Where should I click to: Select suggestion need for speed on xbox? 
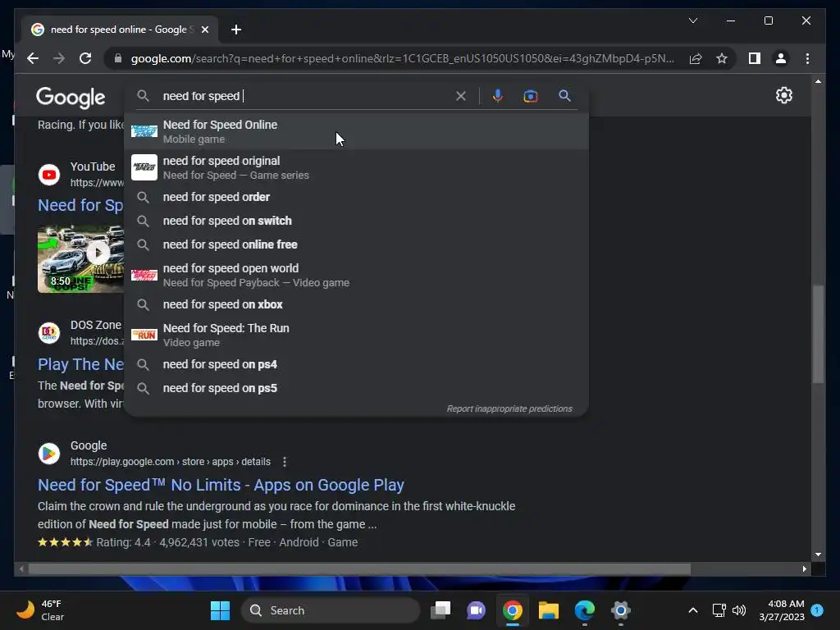(x=356, y=304)
